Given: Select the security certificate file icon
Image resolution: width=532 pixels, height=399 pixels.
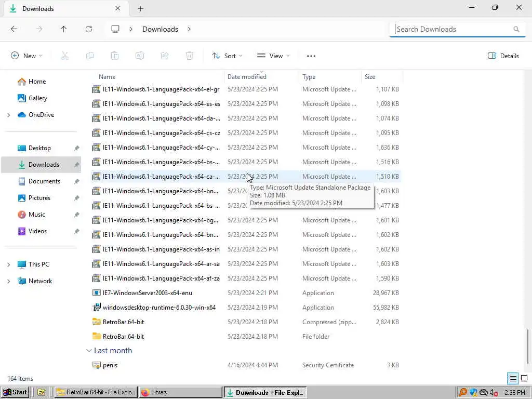Looking at the screenshot, I should click(96, 365).
